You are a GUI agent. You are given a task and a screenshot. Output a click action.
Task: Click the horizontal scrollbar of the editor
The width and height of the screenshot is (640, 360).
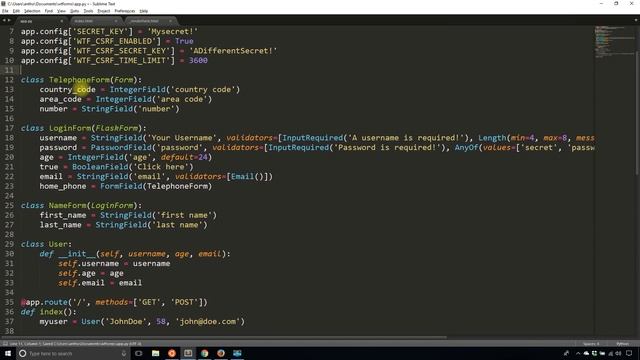click(224, 338)
